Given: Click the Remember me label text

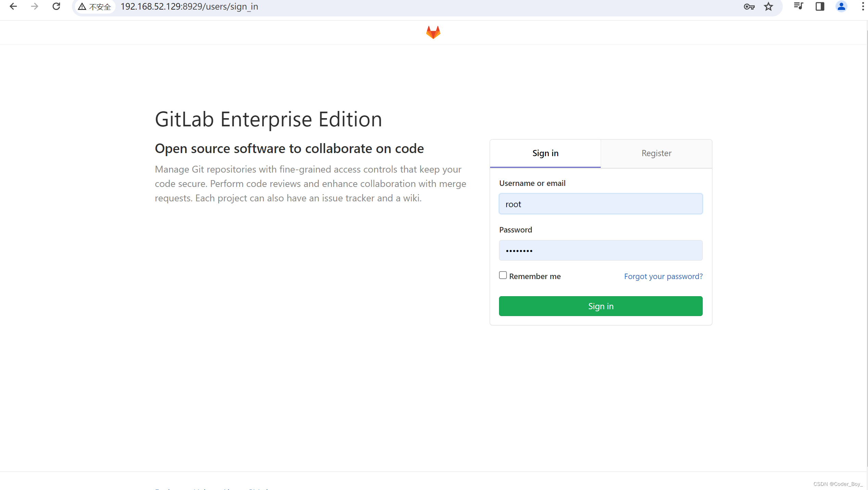Looking at the screenshot, I should point(535,276).
